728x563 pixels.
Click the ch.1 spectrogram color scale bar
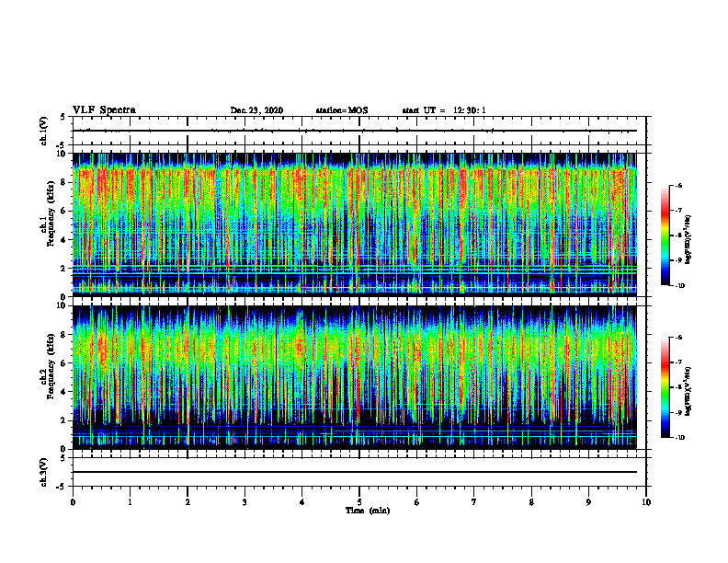(x=665, y=236)
